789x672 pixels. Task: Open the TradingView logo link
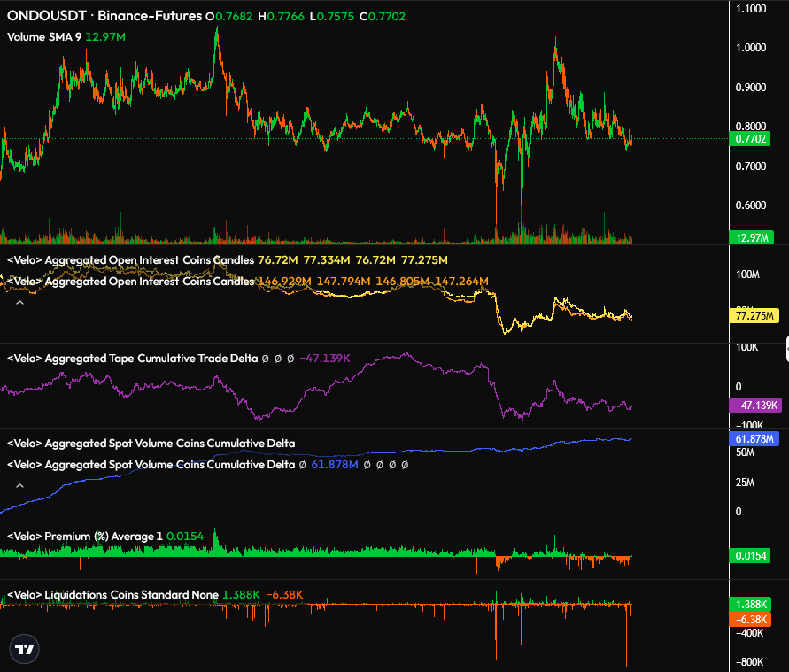24,649
